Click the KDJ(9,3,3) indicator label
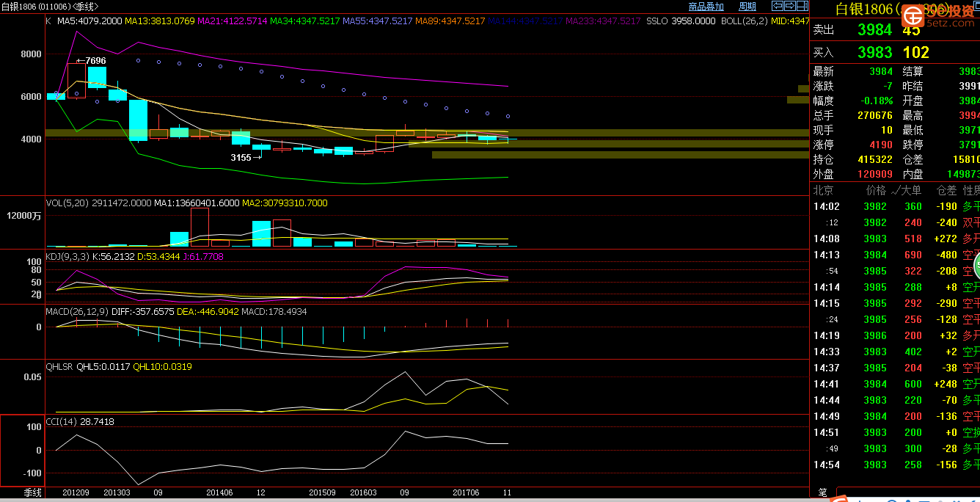This screenshot has width=980, height=502. click(67, 256)
